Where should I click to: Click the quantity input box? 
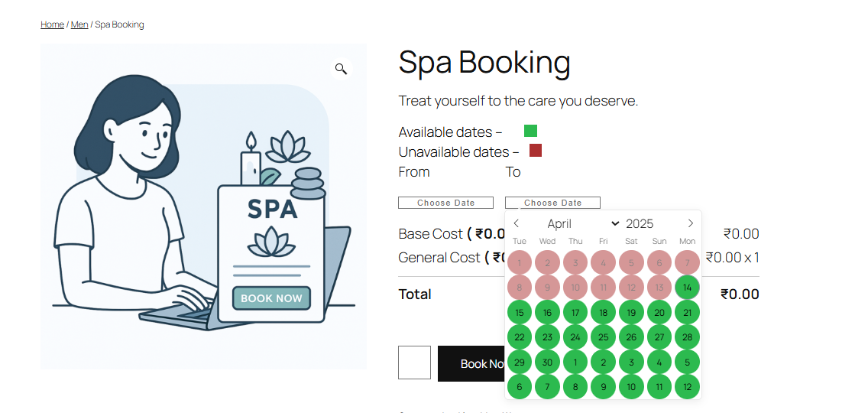(x=414, y=363)
